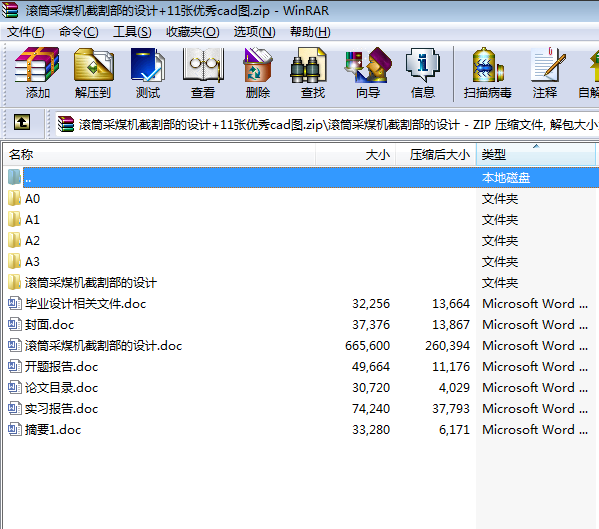Viewport: 599px width, 529px height.
Task: Click the Microsoft Word type for 封面.doc
Action: (535, 325)
